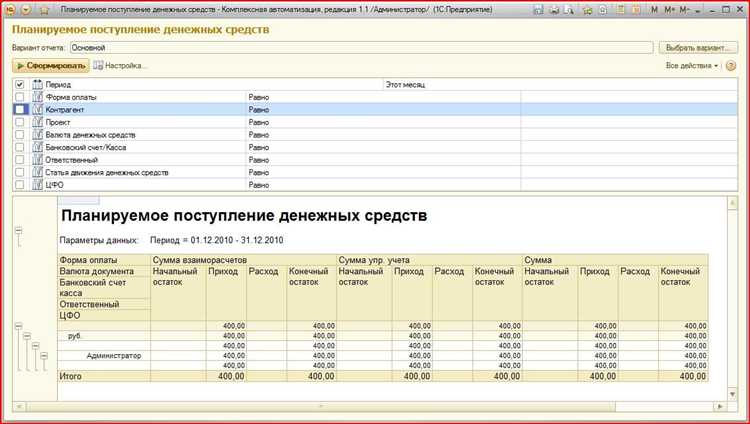This screenshot has width=750, height=424.
Task: Click Банковский счет/Касса row icon
Action: tap(37, 147)
